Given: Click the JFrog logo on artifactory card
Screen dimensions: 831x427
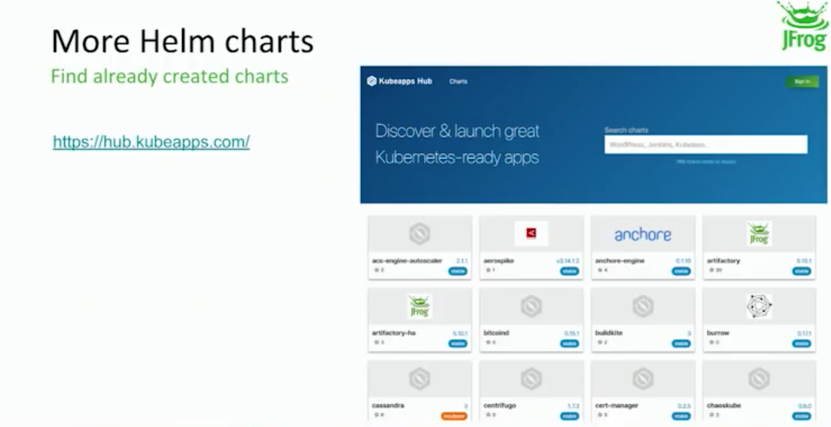Looking at the screenshot, I should tap(758, 234).
